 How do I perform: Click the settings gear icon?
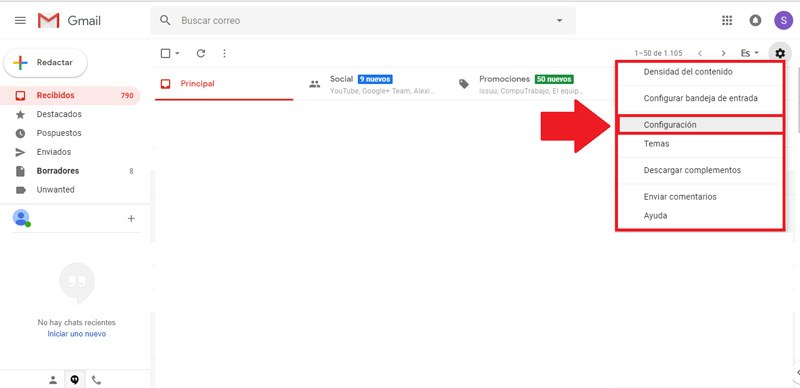coord(780,53)
